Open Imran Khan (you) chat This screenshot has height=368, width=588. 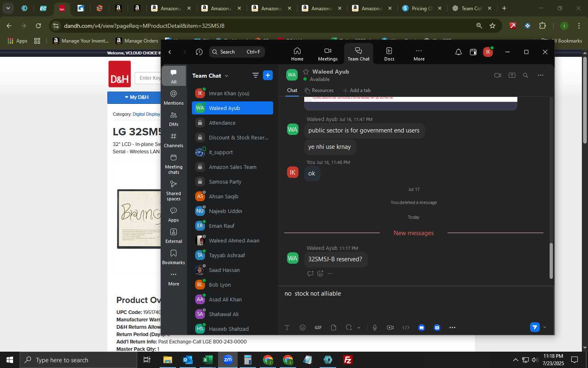(x=232, y=93)
